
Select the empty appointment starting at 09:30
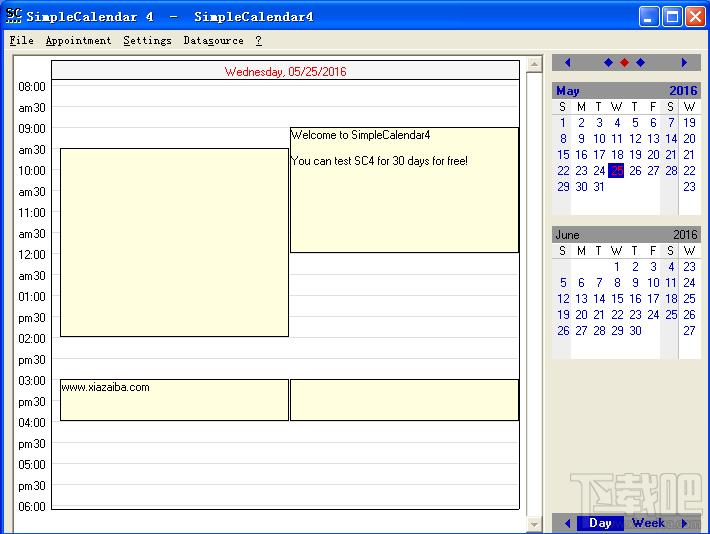click(174, 242)
